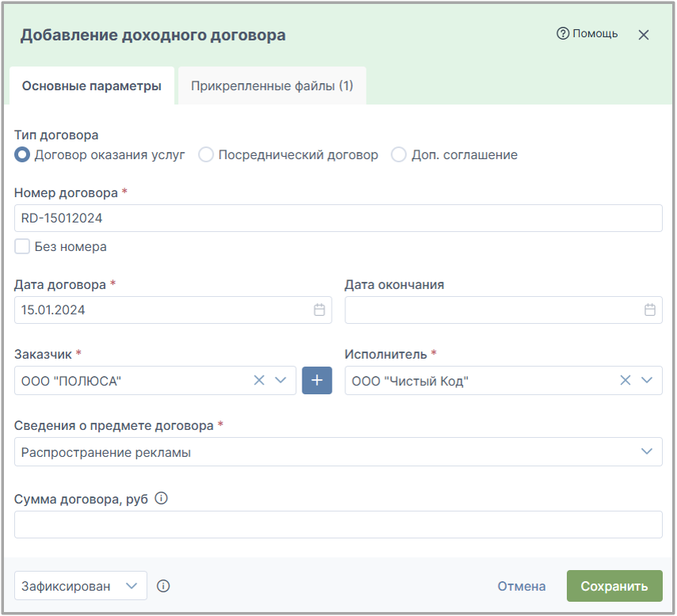This screenshot has width=677, height=616.
Task: Click the Дата договора date field
Action: point(173,310)
